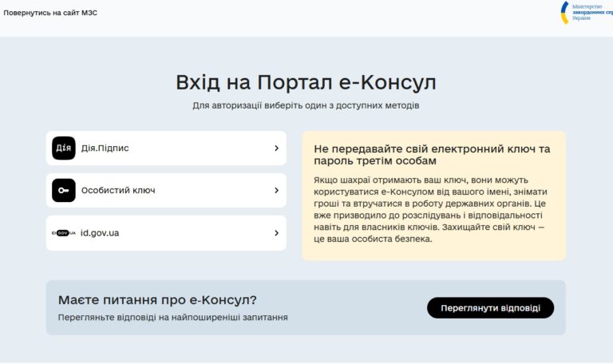This screenshot has width=613, height=364.
Task: Click the Дія app icon
Action: point(64,148)
